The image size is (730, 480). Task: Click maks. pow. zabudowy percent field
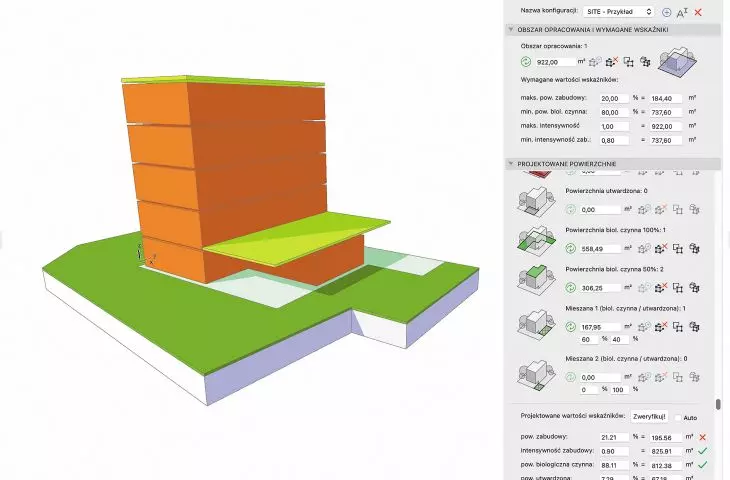[614, 99]
